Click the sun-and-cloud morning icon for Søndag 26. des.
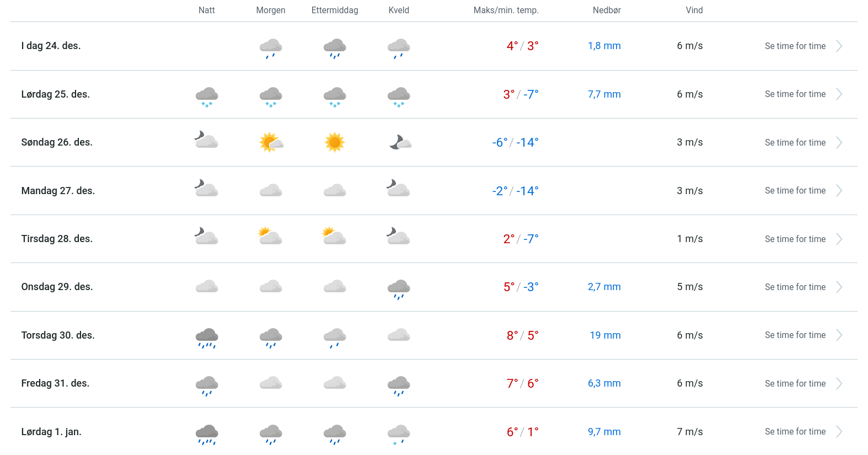This screenshot has width=868, height=455. point(271,142)
